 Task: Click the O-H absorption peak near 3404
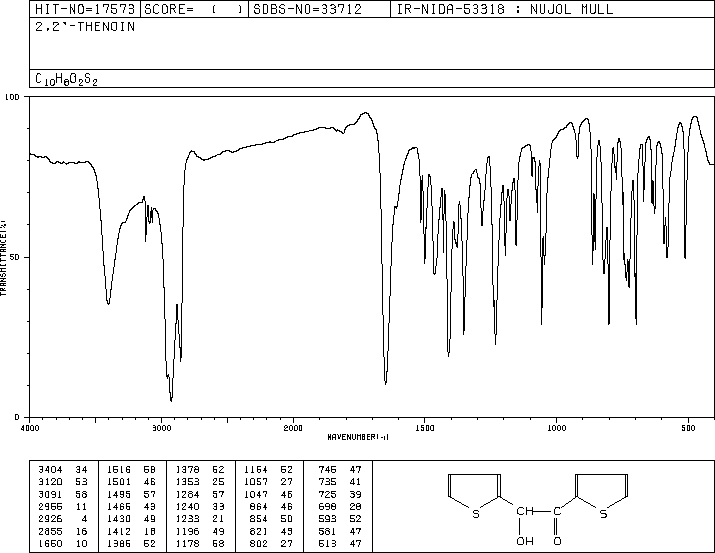[108, 303]
